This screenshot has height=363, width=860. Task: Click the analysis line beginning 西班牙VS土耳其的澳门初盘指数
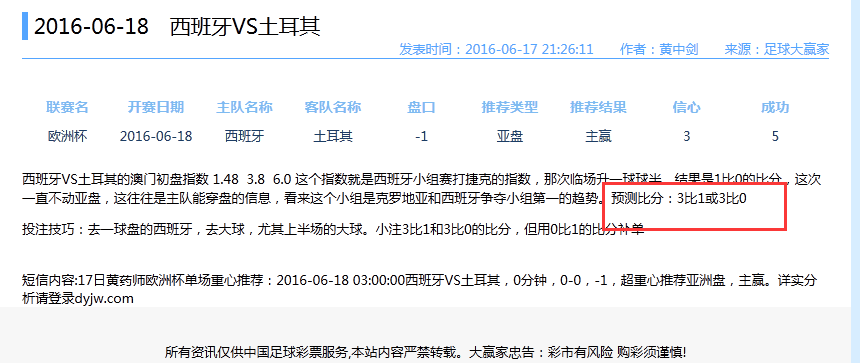click(x=422, y=179)
